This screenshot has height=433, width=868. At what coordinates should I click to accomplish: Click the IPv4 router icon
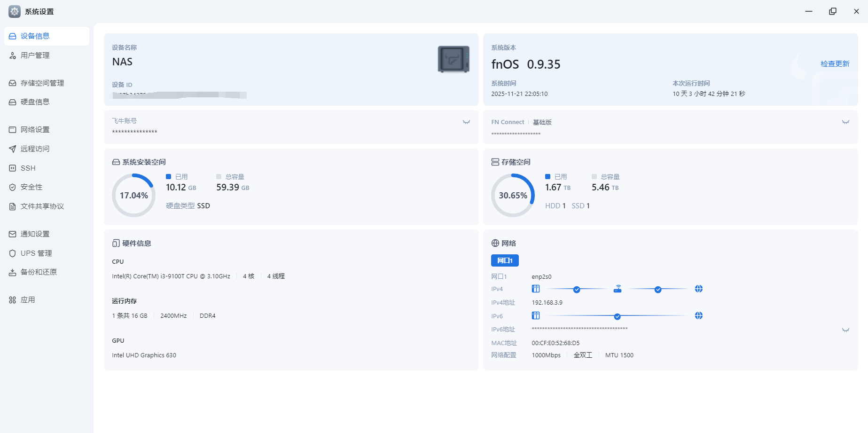pyautogui.click(x=618, y=289)
